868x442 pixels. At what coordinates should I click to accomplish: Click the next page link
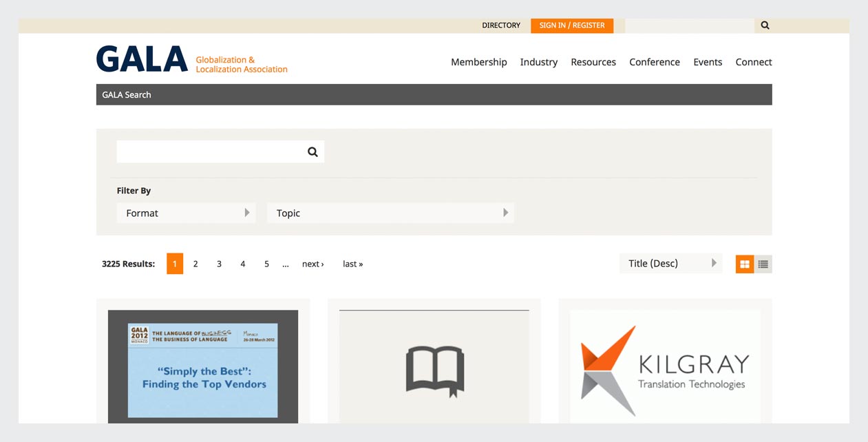click(x=313, y=264)
